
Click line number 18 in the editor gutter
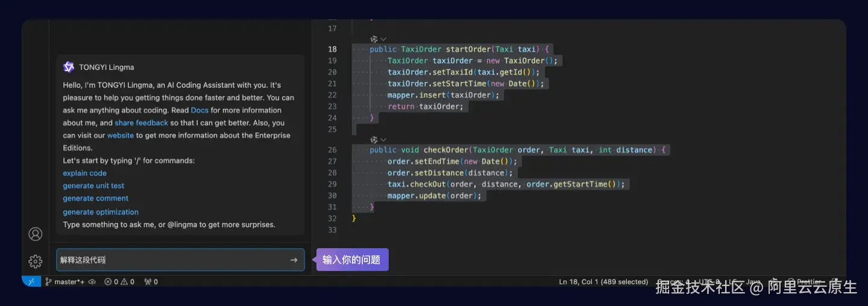pyautogui.click(x=332, y=49)
